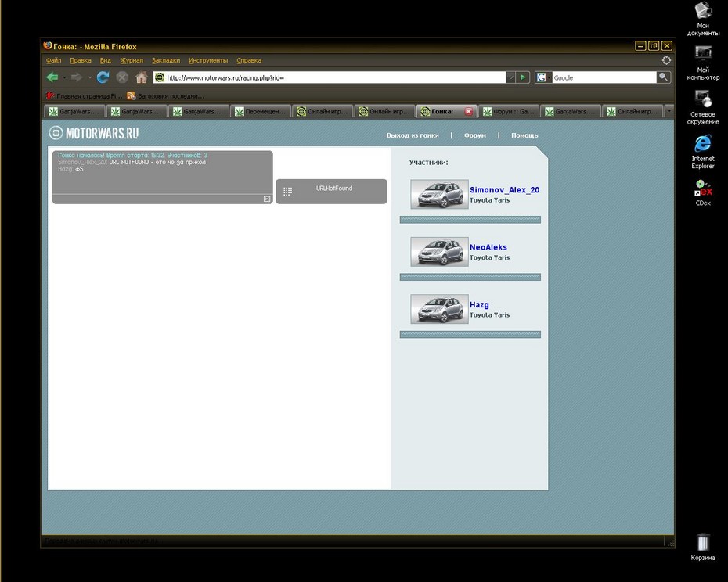Open the Закладки menu

point(166,60)
